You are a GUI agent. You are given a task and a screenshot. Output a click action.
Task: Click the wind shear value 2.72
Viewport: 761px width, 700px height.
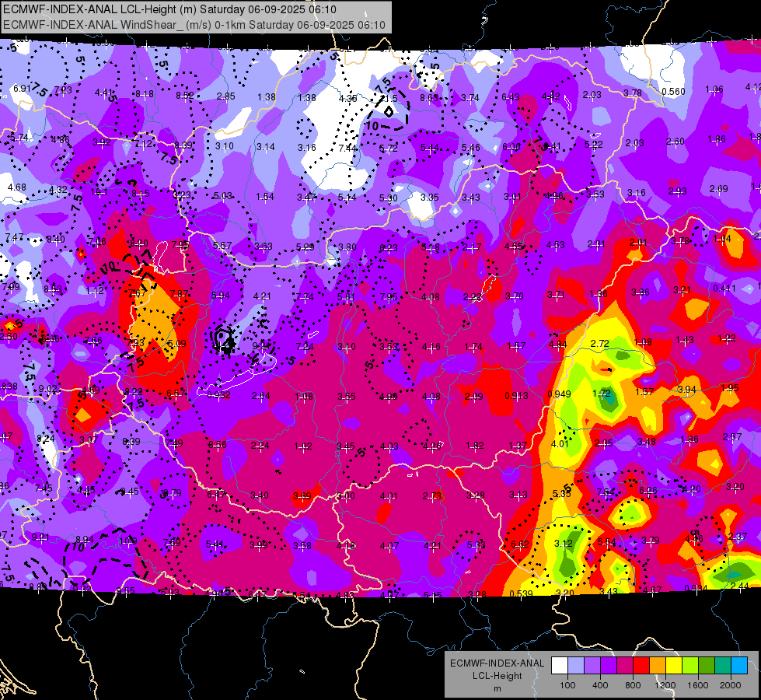[599, 344]
